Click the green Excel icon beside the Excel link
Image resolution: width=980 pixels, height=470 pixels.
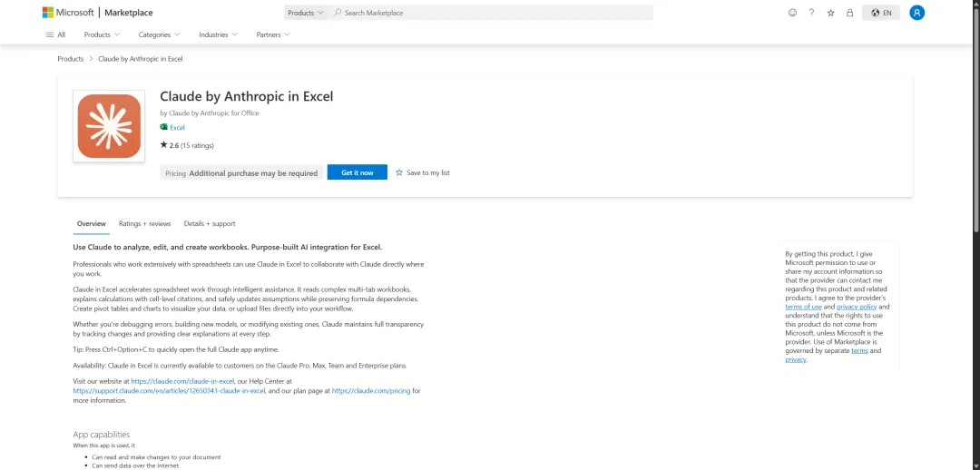point(163,127)
